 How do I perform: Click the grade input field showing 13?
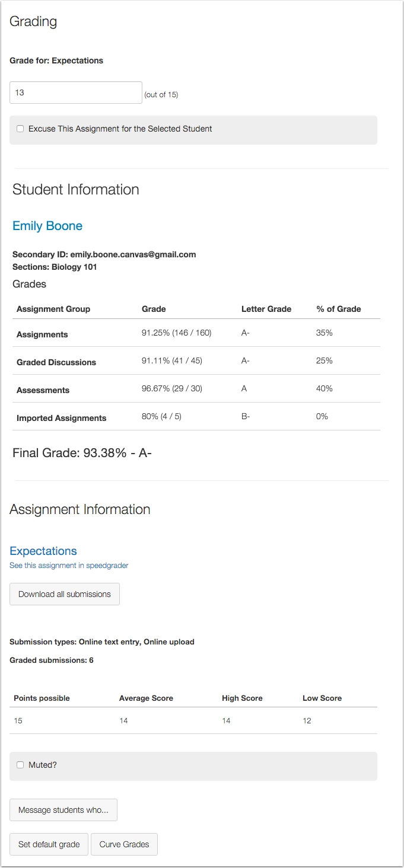pos(76,92)
